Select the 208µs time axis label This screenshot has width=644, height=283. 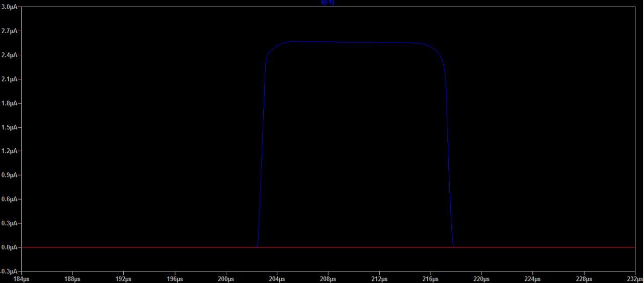[x=328, y=279]
